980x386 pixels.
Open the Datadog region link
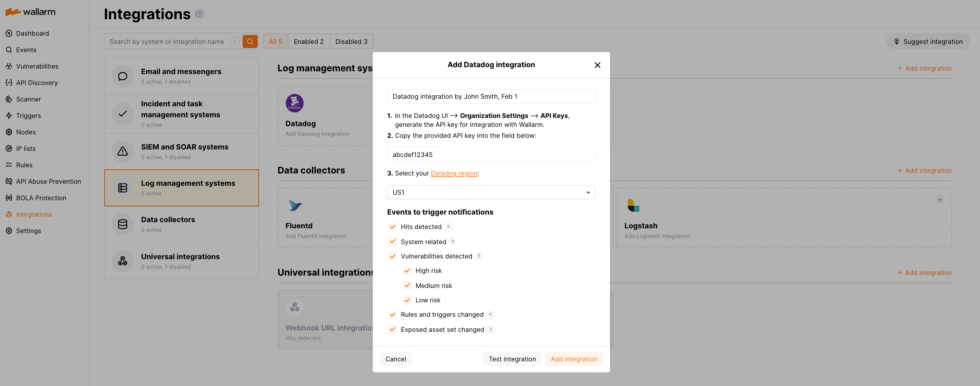pos(454,173)
